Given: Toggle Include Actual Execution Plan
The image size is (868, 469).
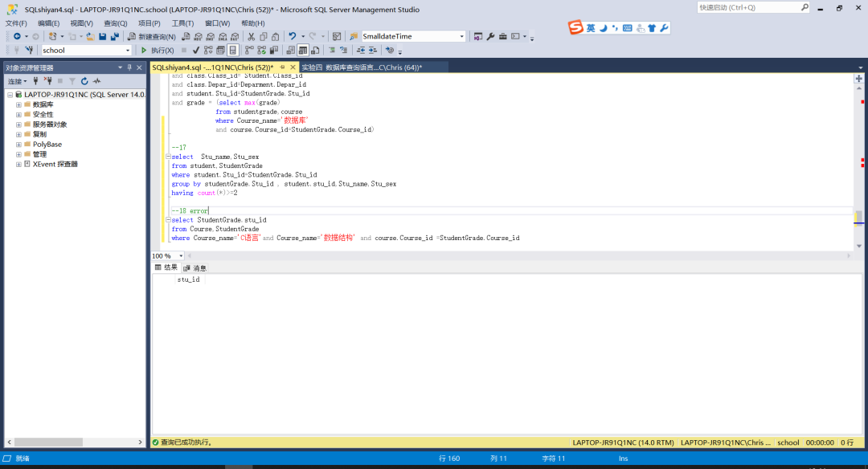Looking at the screenshot, I should (249, 51).
